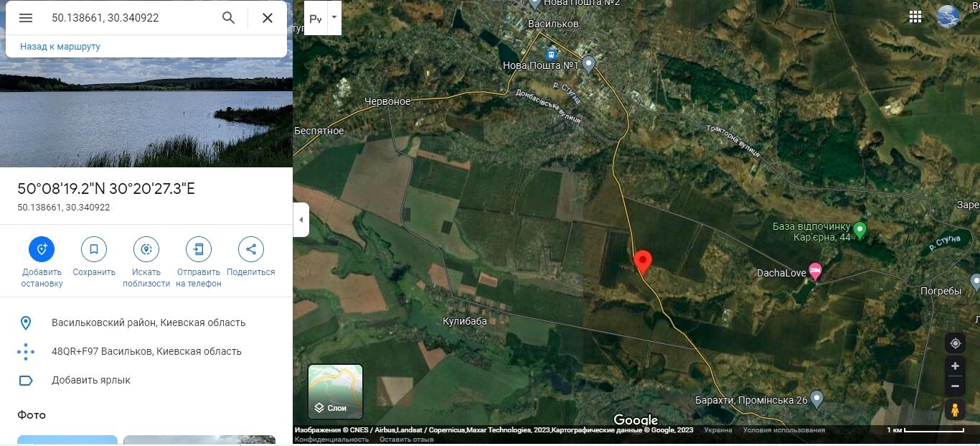Click coordinates search input field
Screen dimensions: 980x446
click(129, 18)
